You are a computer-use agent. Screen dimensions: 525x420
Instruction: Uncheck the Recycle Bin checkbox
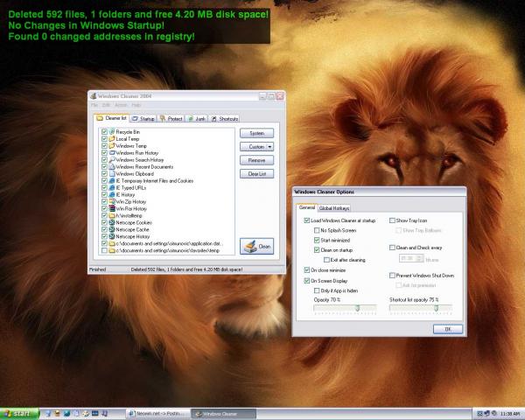(x=104, y=132)
